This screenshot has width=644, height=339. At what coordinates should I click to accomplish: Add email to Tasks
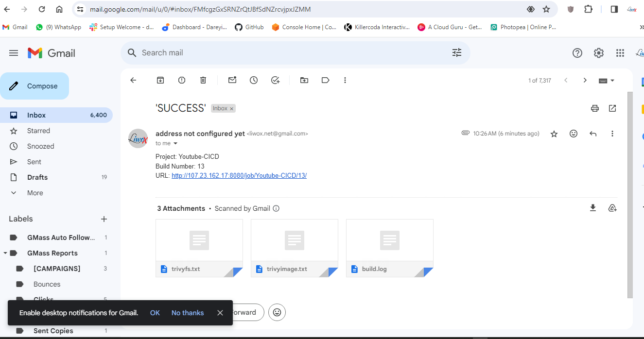(276, 80)
